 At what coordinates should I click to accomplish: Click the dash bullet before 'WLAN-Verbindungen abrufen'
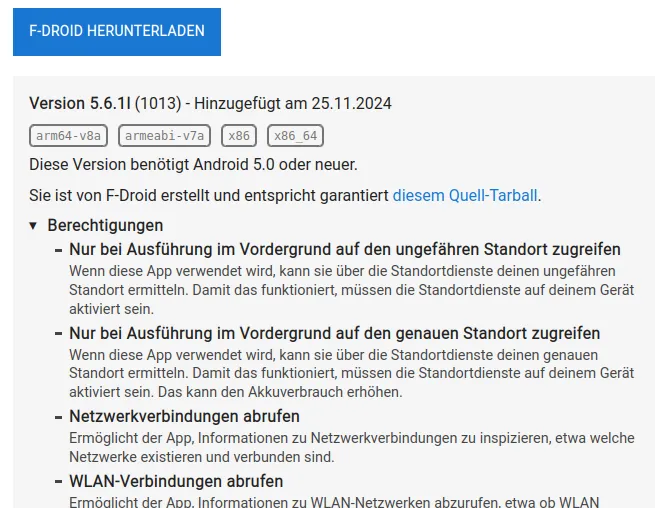point(59,482)
